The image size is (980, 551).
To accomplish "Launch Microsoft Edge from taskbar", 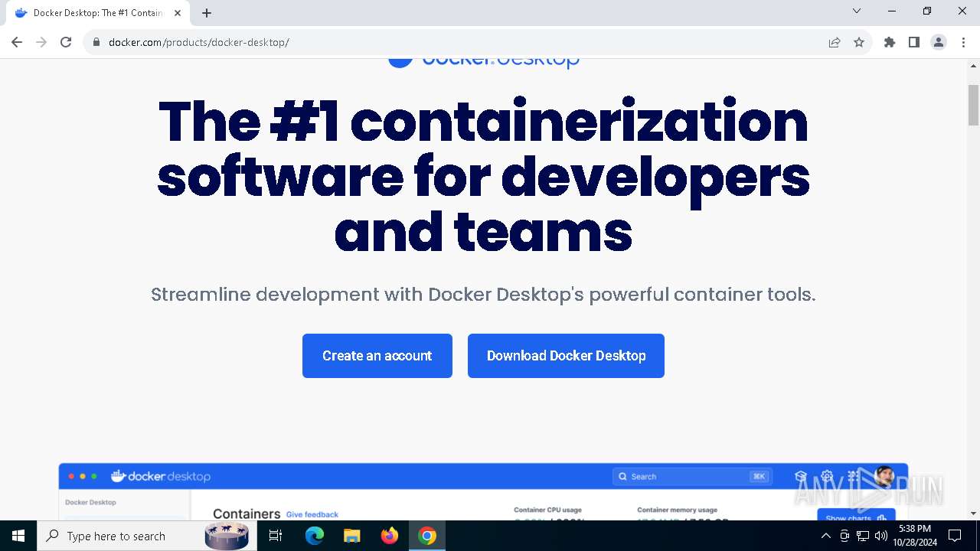I will click(x=315, y=536).
